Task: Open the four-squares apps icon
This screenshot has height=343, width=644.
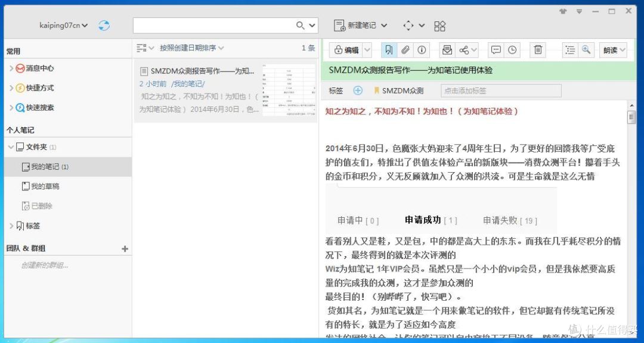Action: coord(440,26)
